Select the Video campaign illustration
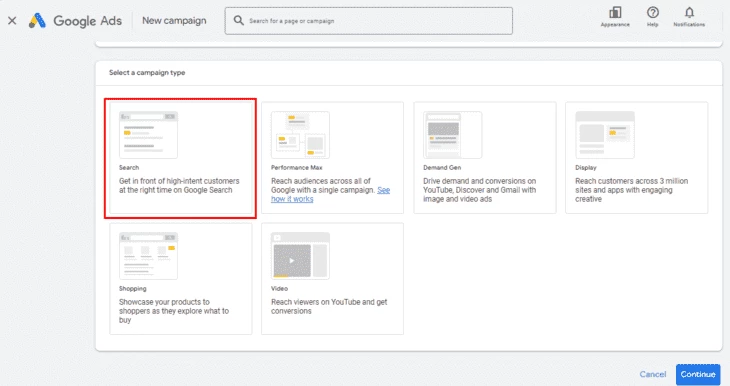Viewport: 730px width, 386px height. (x=300, y=256)
